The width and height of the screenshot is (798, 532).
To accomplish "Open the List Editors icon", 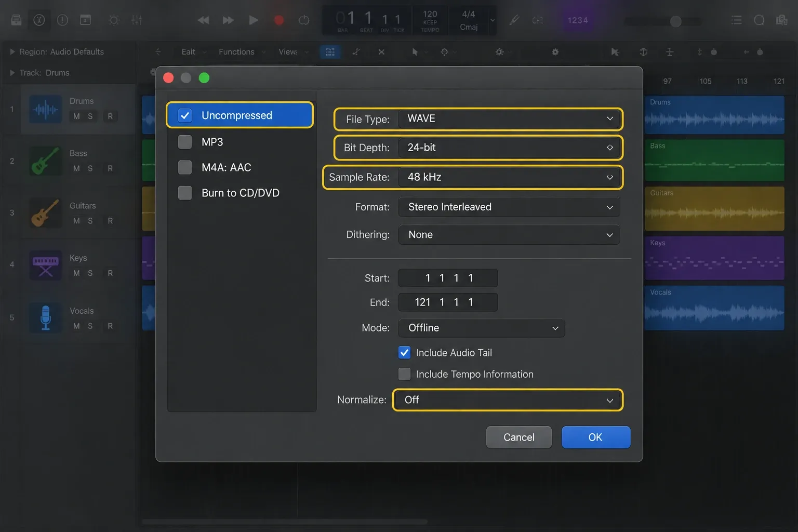I will coord(736,20).
